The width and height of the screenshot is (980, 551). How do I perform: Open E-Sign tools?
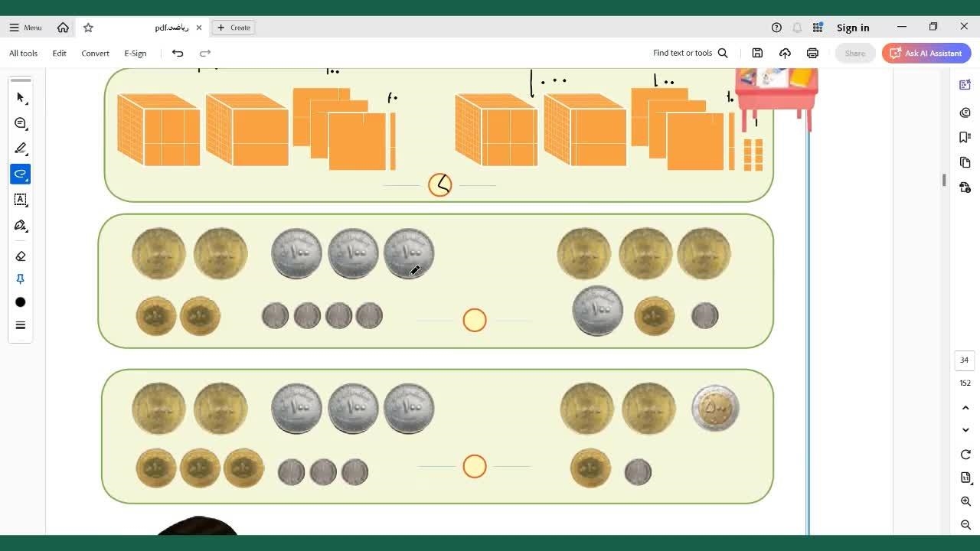click(x=135, y=53)
